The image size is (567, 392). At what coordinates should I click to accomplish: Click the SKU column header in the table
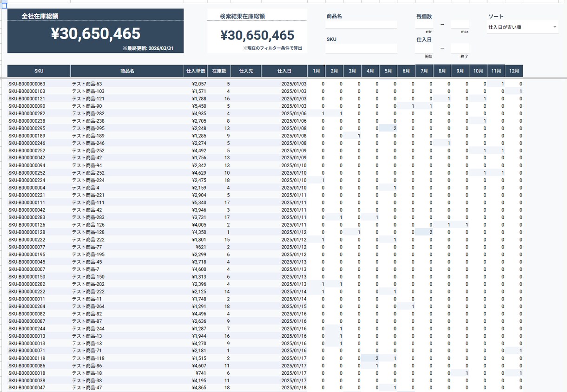[x=39, y=71]
